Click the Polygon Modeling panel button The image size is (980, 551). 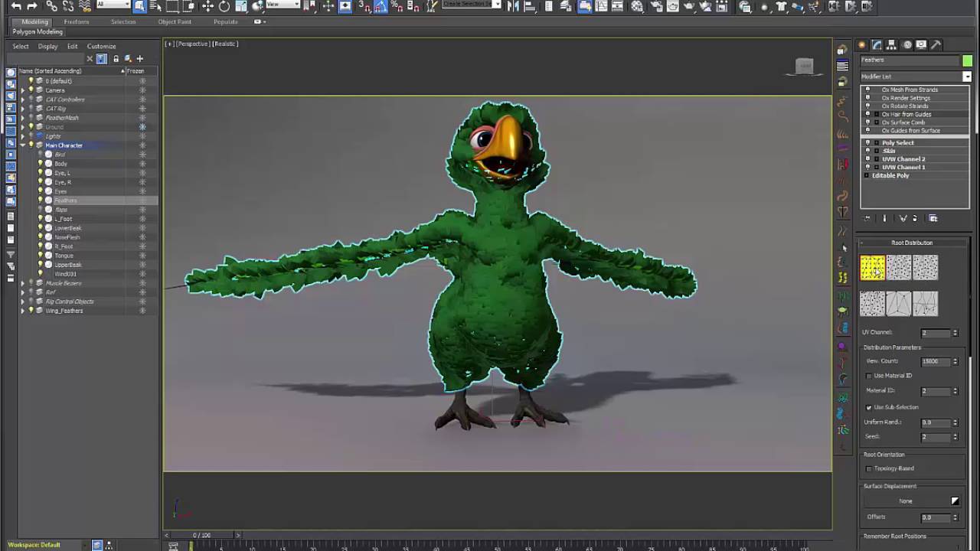pyautogui.click(x=38, y=32)
